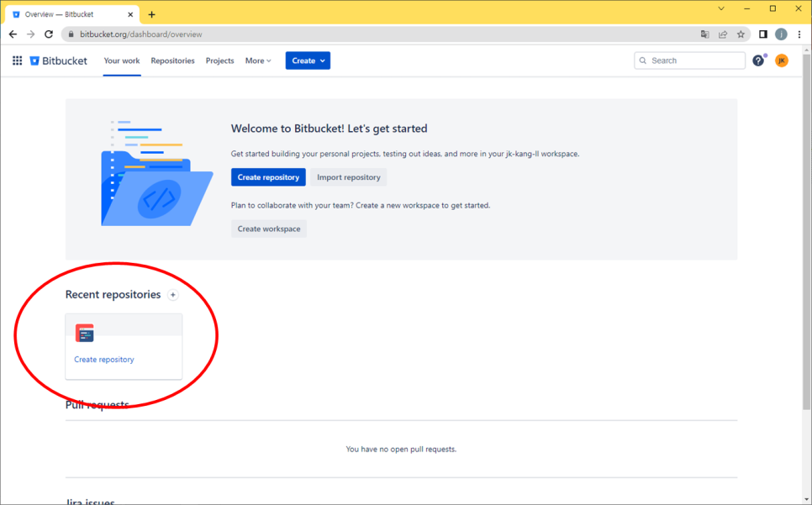Open the help question mark icon
Image resolution: width=812 pixels, height=505 pixels.
pos(758,60)
